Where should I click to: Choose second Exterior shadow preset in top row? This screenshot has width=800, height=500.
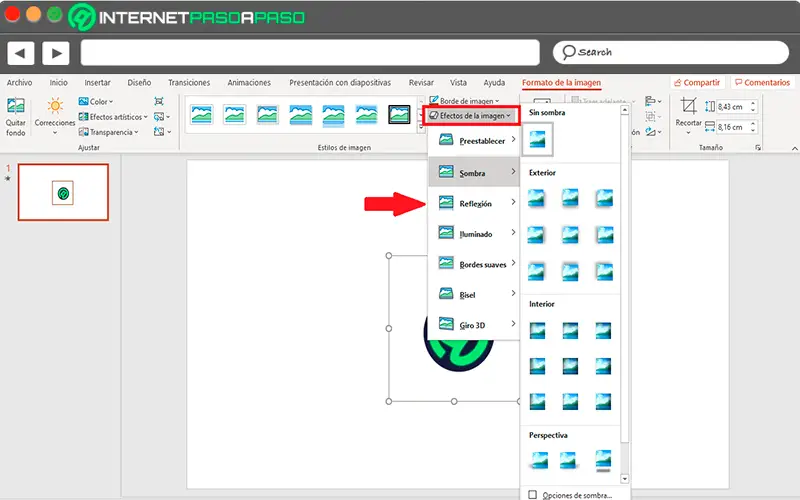pyautogui.click(x=570, y=198)
